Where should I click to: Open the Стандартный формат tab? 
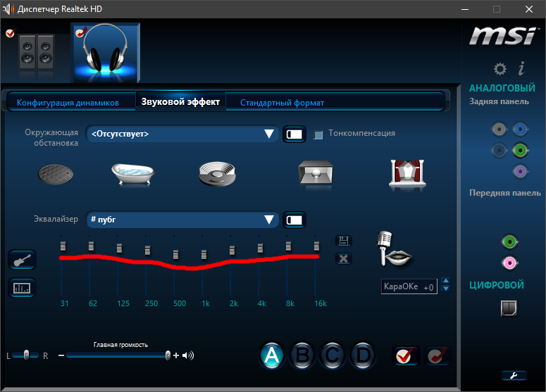pos(282,103)
